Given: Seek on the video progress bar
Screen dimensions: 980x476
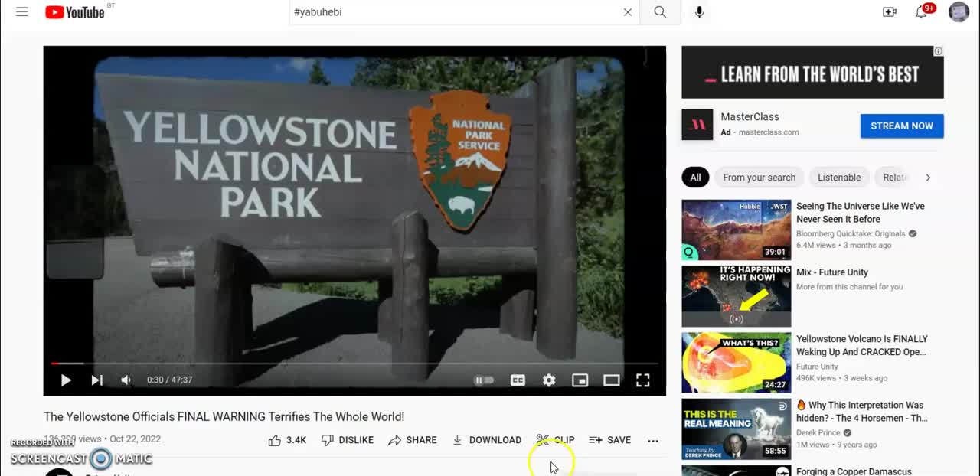Looking at the screenshot, I should click(x=354, y=364).
